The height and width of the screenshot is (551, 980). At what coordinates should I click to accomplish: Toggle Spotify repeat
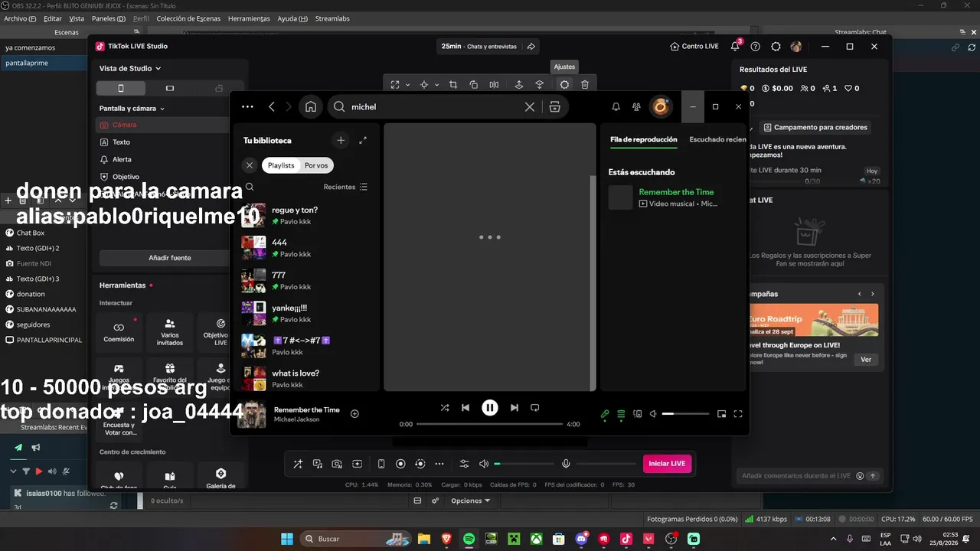pos(535,408)
